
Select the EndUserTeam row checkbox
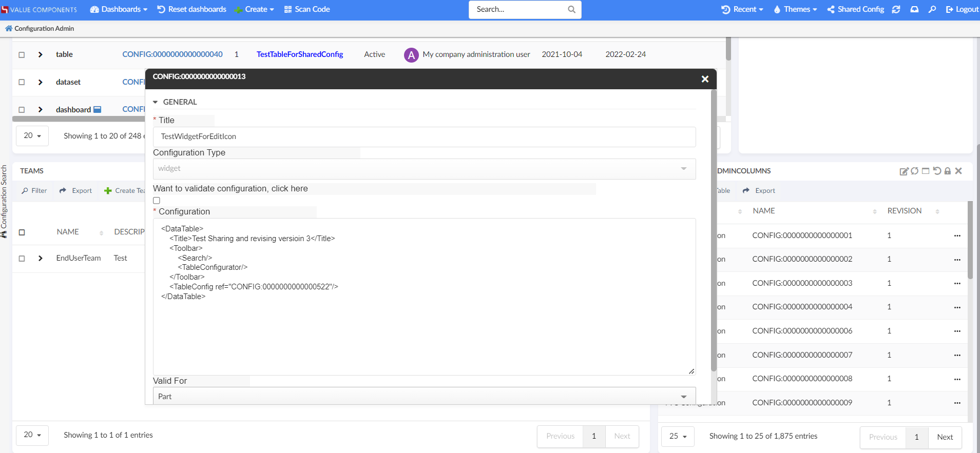click(22, 259)
